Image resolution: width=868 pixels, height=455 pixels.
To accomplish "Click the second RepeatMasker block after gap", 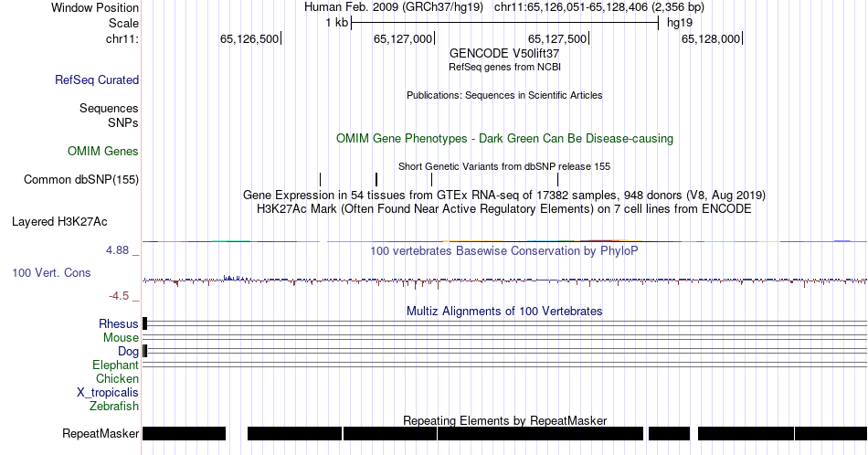I will (294, 433).
